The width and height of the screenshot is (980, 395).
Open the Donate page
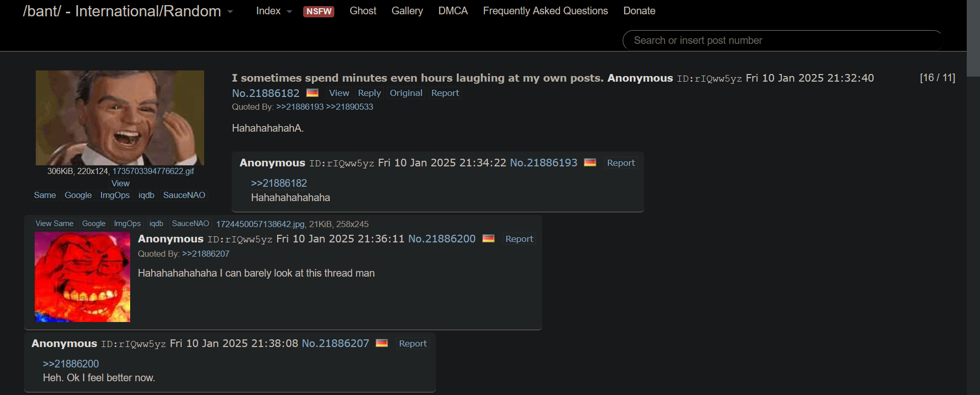pyautogui.click(x=639, y=11)
